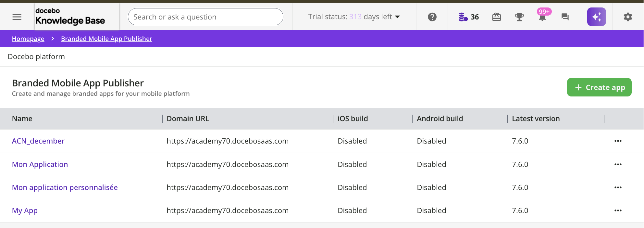Open actions menu for My App row
Viewport: 644px width, 228px height.
[x=618, y=210]
